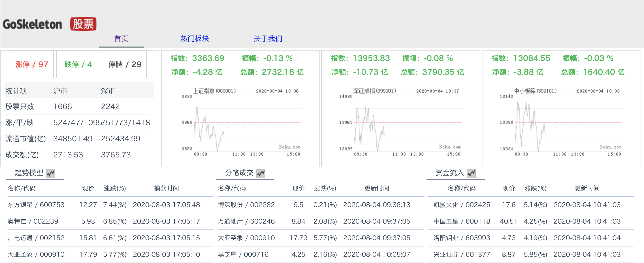Click 中国卫星 price 40.51

508,221
